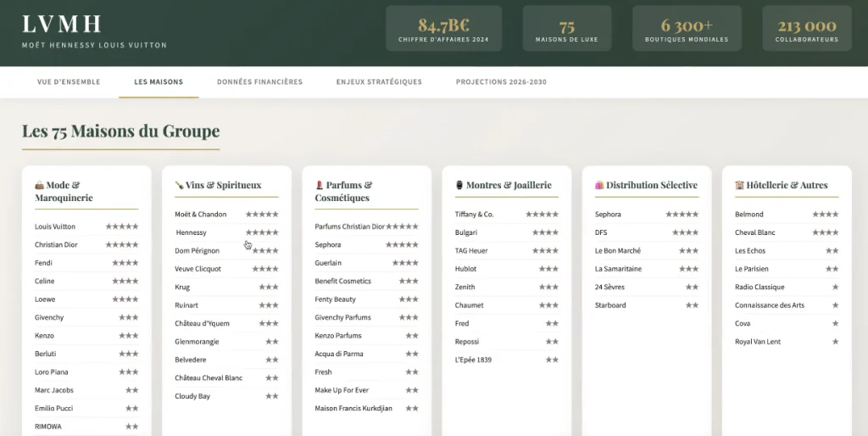
Task: Click the Berluti row
Action: [86, 354]
